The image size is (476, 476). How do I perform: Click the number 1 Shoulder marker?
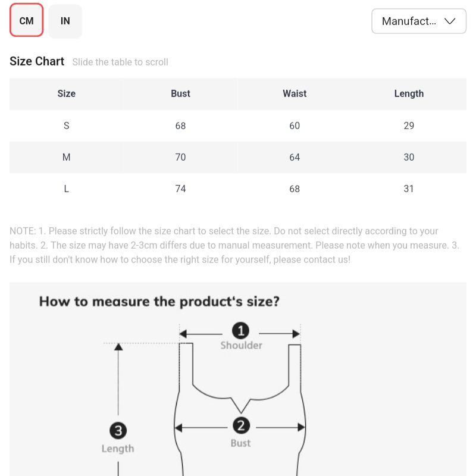[x=240, y=331]
